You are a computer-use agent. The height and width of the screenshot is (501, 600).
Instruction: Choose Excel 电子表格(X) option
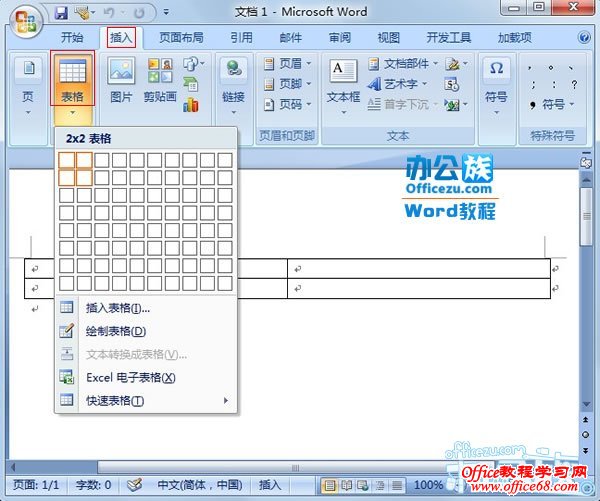146,378
